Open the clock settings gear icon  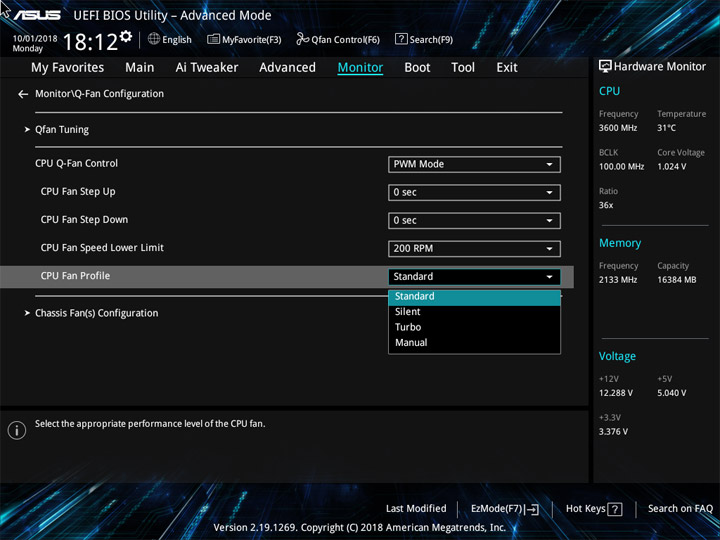tap(126, 36)
